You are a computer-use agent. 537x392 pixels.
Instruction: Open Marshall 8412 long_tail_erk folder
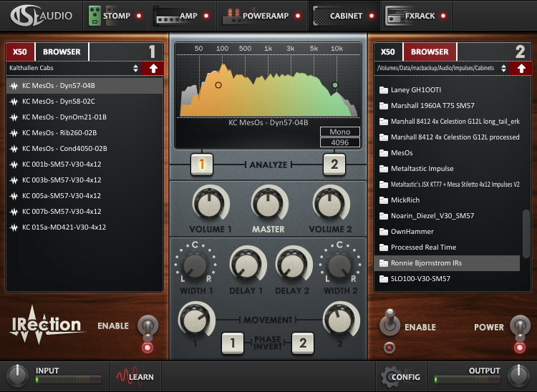[447, 122]
